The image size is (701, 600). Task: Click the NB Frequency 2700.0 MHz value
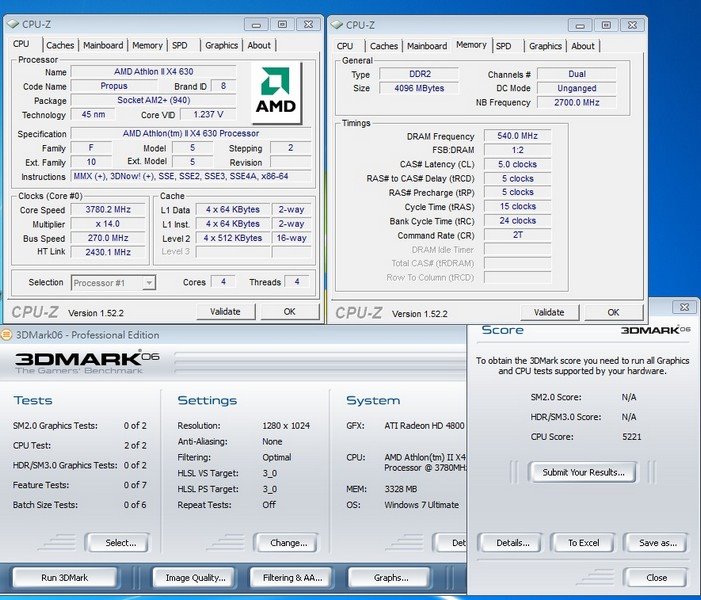[577, 102]
